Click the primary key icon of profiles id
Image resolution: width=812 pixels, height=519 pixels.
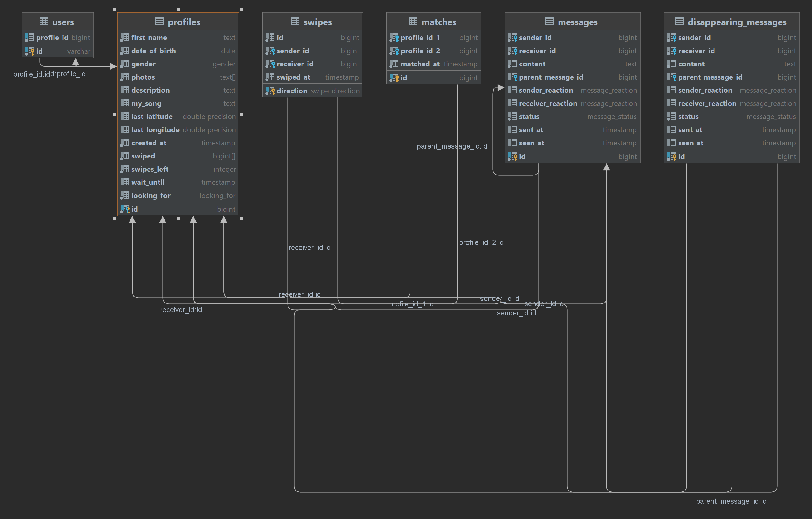tap(125, 209)
